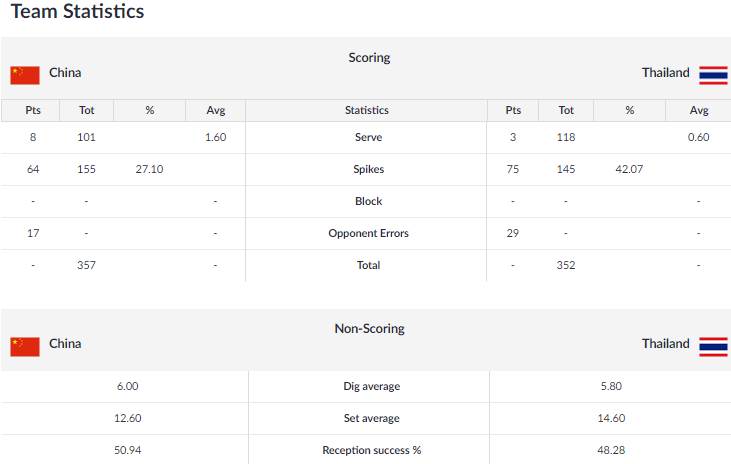
Task: Click China's spike percentage 27.10
Action: [x=149, y=169]
